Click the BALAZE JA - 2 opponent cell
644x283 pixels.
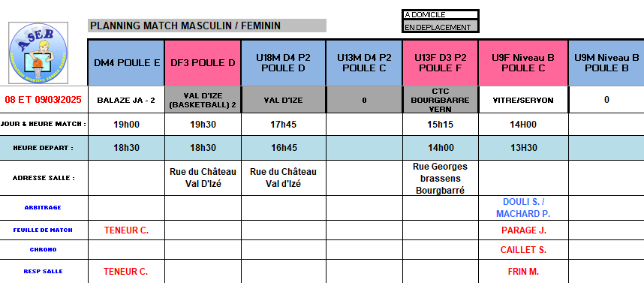(126, 100)
